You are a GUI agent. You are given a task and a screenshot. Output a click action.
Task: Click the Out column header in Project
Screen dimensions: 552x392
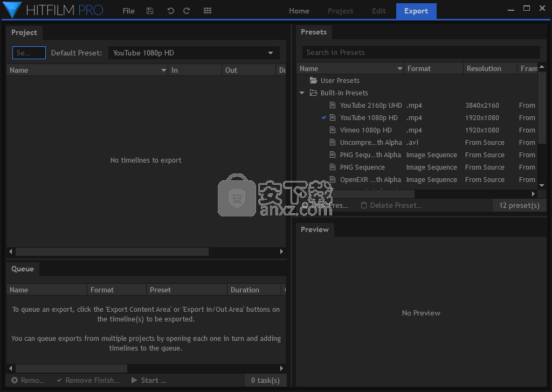point(249,71)
